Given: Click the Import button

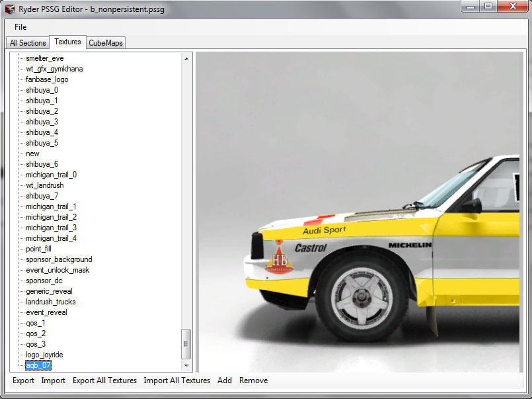Looking at the screenshot, I should pyautogui.click(x=54, y=380).
